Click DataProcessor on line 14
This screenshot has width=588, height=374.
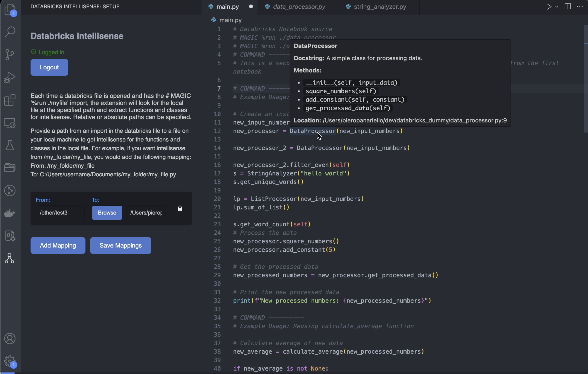[x=320, y=148]
